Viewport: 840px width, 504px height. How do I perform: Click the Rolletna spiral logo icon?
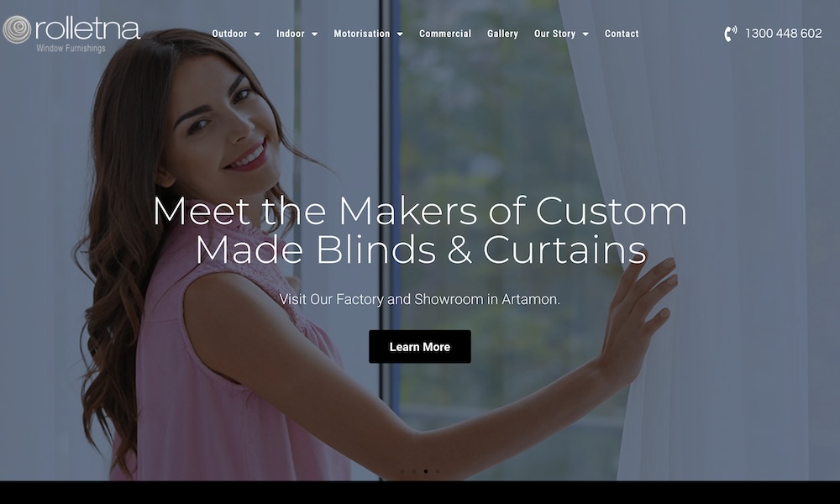click(17, 29)
